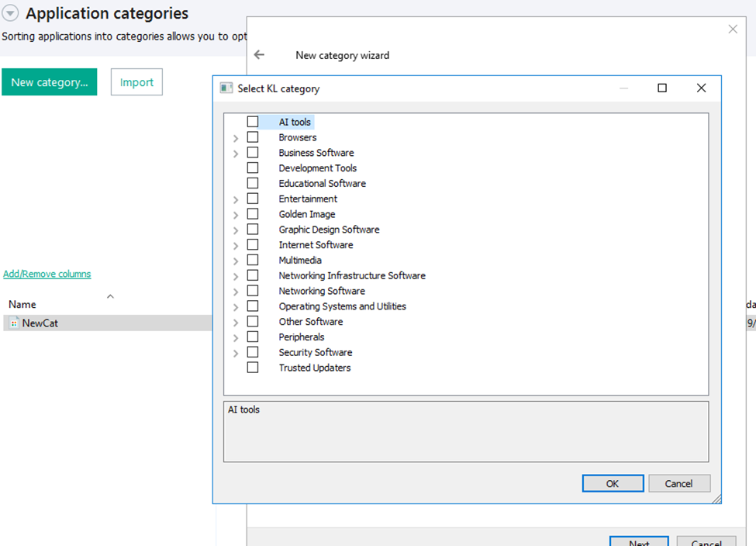Expand the Other Software node
This screenshot has height=546, width=756.
236,323
